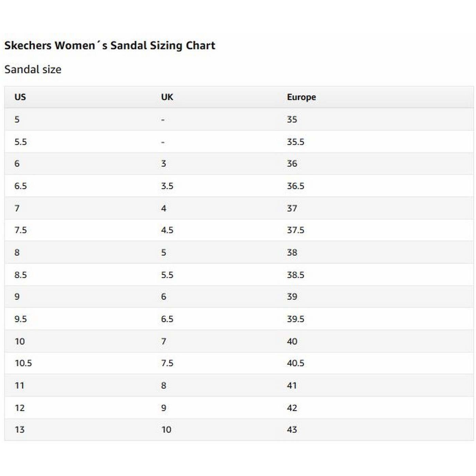Click US size 8.5 cell
The width and height of the screenshot is (476, 476).
coord(20,275)
